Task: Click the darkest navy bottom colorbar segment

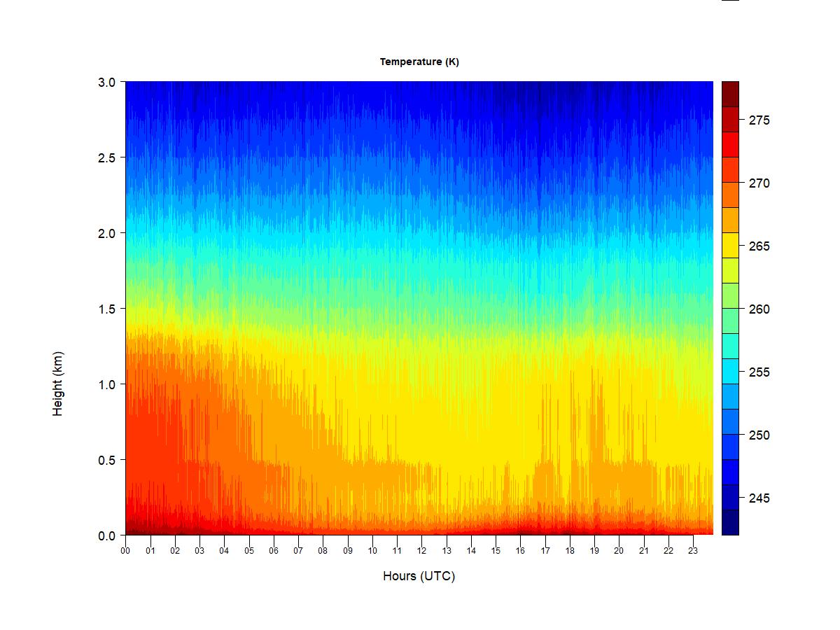Action: coord(730,522)
